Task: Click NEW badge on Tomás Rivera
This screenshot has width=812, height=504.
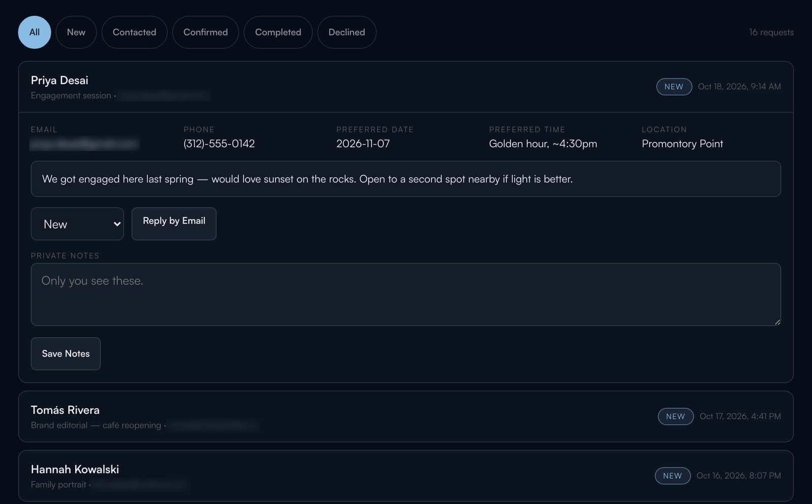Action: coord(675,416)
